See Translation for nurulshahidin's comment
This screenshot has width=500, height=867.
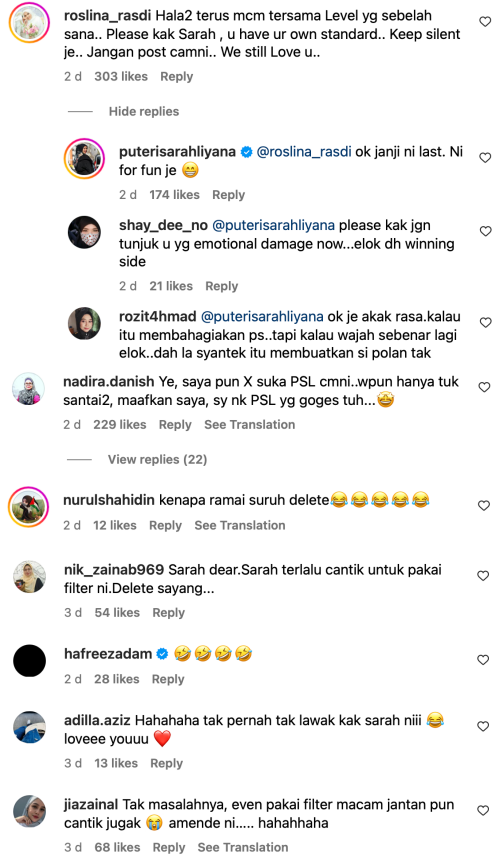[239, 525]
